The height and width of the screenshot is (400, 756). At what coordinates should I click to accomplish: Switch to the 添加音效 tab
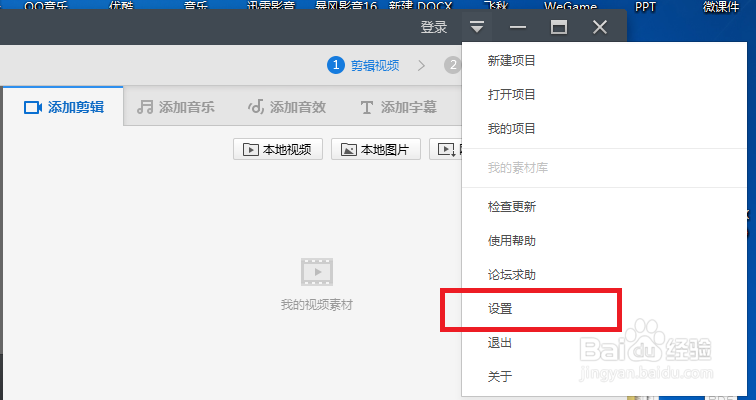pos(287,107)
